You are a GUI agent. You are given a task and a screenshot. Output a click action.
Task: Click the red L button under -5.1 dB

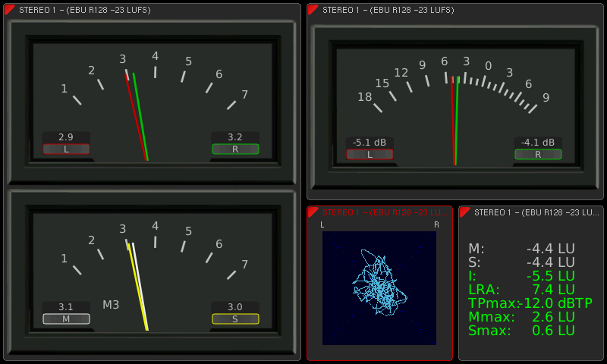click(370, 155)
